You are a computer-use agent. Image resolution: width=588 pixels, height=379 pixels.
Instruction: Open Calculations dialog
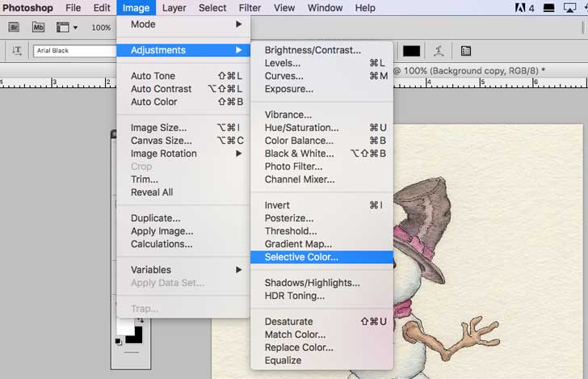click(x=183, y=244)
